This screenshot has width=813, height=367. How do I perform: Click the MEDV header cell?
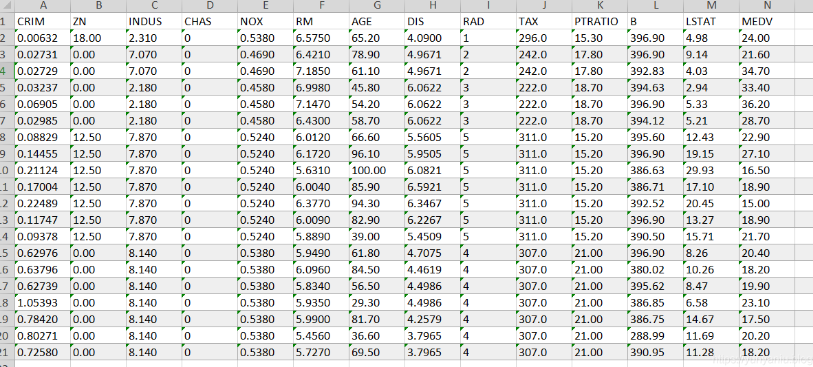(x=767, y=21)
